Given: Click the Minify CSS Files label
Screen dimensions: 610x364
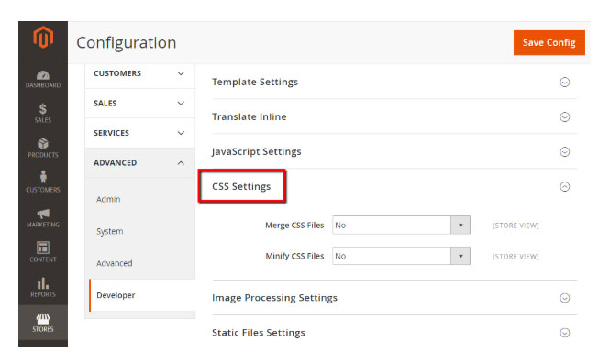Looking at the screenshot, I should coord(294,256).
